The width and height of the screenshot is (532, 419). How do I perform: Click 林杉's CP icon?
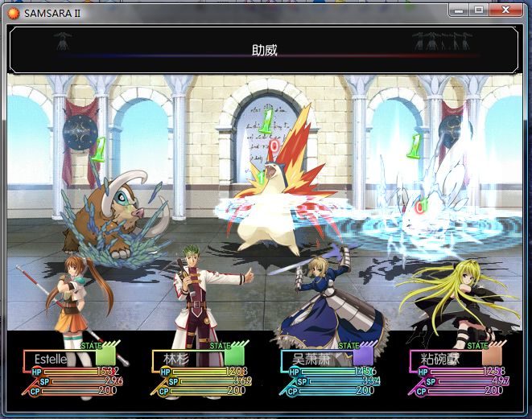164,392
